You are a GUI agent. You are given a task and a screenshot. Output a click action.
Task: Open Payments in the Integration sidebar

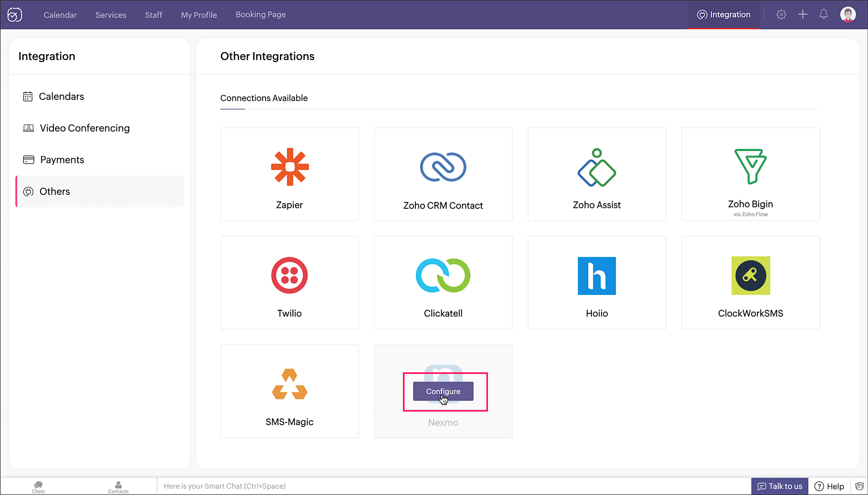[x=100, y=160]
